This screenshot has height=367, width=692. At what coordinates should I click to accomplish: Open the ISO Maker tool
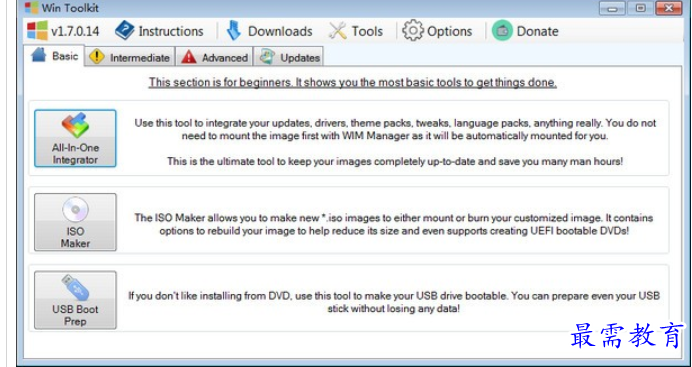75,222
